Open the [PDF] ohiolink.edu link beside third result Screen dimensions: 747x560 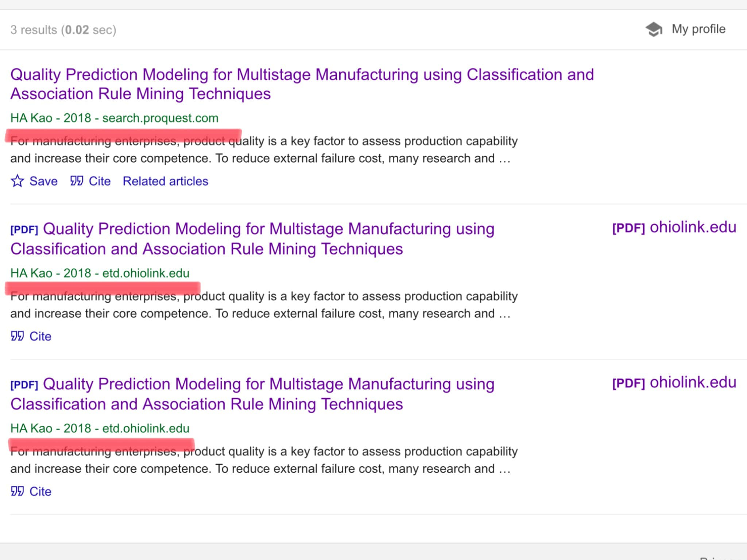pos(674,382)
